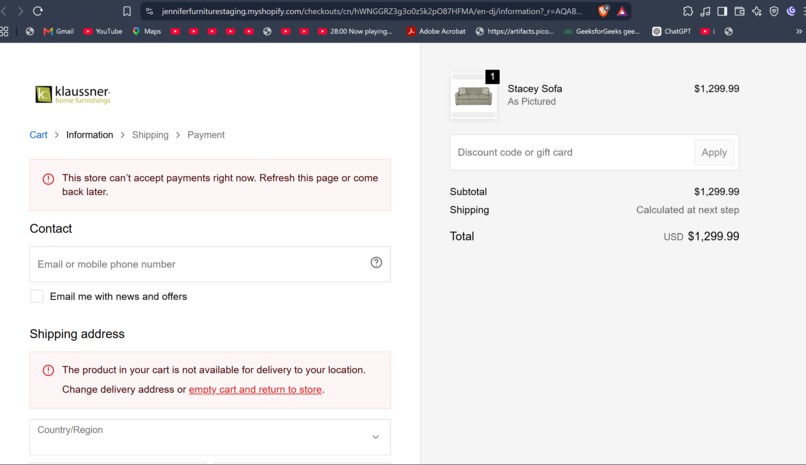Open the Brave Wallet icon
This screenshot has width=806, height=465.
pos(739,11)
